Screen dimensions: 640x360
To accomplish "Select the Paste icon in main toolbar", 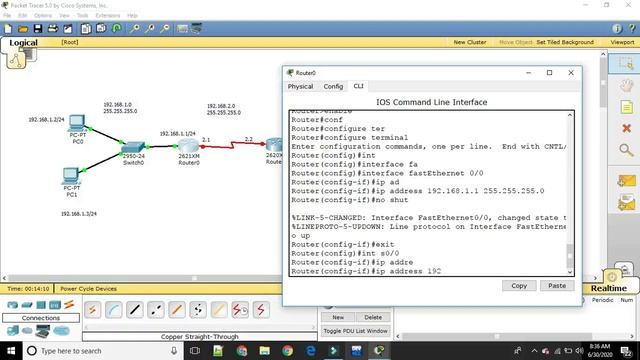I will 101,29.
